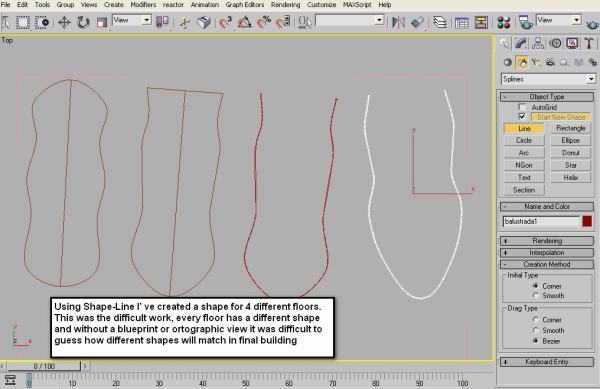Select the Space Warps category icon
Image resolution: width=600 pixels, height=389 pixels.
[x=579, y=62]
